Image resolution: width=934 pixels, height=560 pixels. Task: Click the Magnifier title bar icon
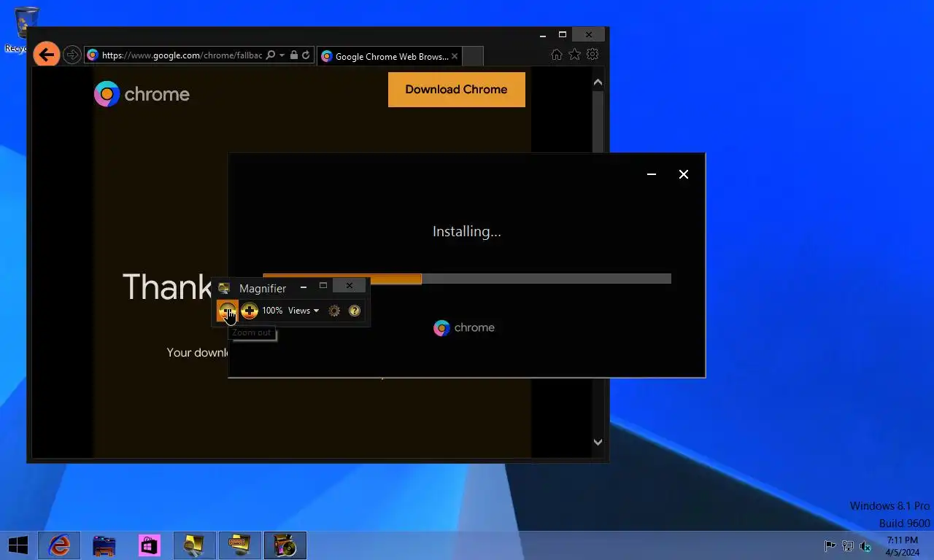click(224, 288)
